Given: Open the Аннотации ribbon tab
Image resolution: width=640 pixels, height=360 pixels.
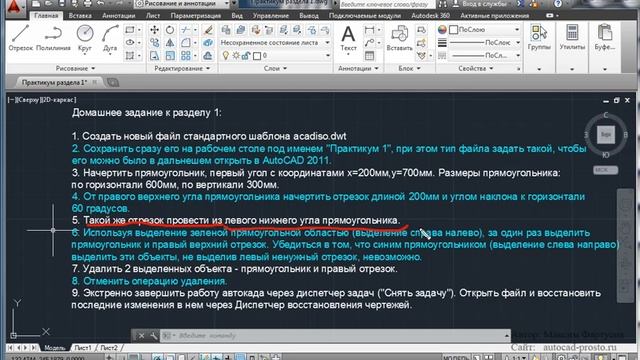Looking at the screenshot, I should click(x=119, y=16).
